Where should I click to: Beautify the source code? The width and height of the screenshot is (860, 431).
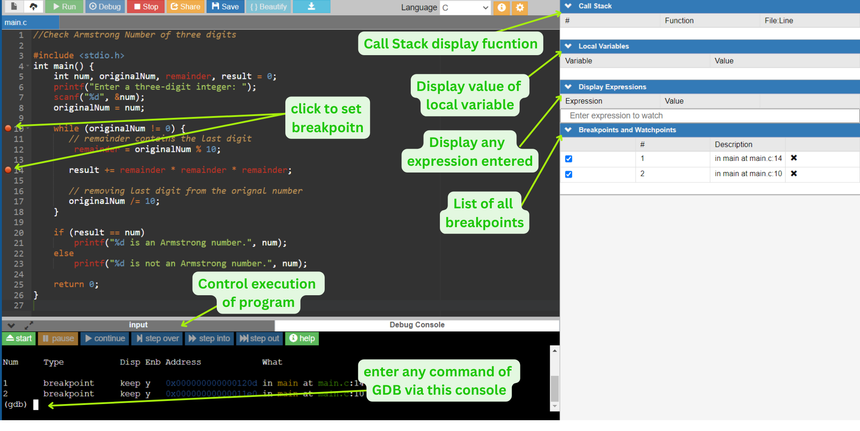[x=268, y=7]
